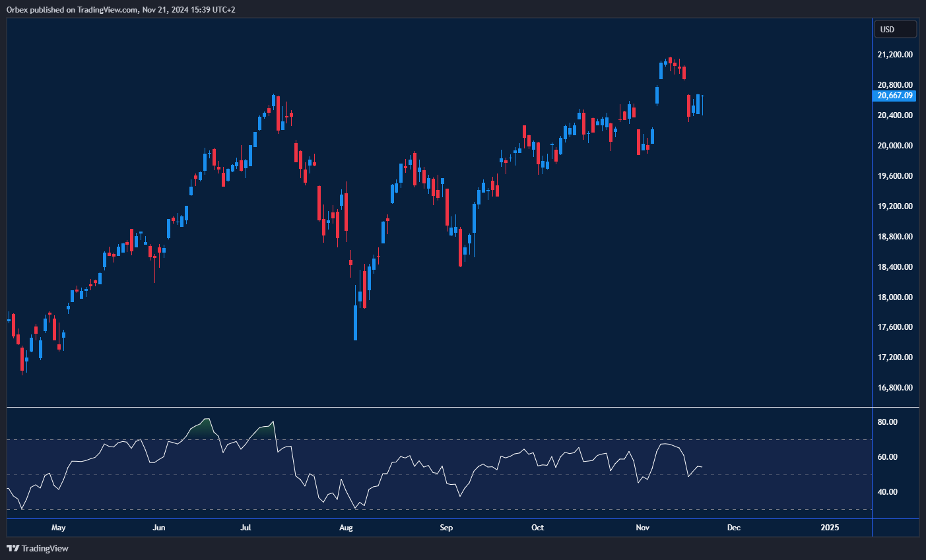
Task: Select the Oct label on time axis
Action: pos(538,528)
